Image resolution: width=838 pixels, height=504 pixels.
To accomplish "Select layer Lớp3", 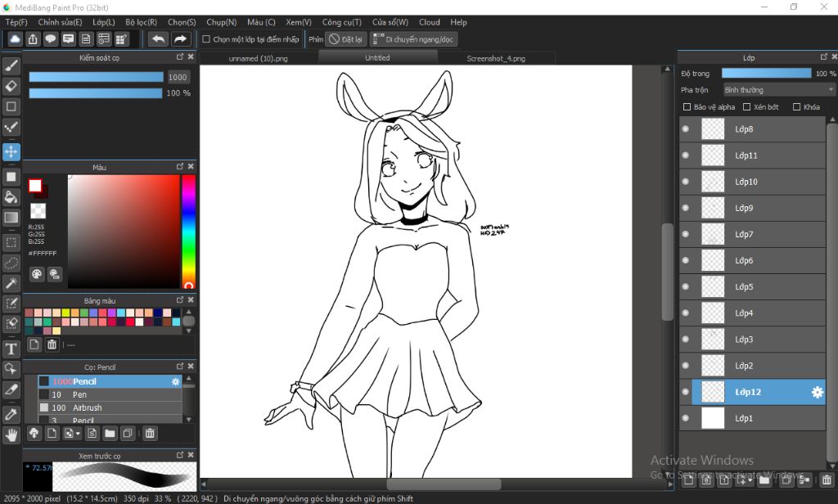I will pyautogui.click(x=753, y=340).
